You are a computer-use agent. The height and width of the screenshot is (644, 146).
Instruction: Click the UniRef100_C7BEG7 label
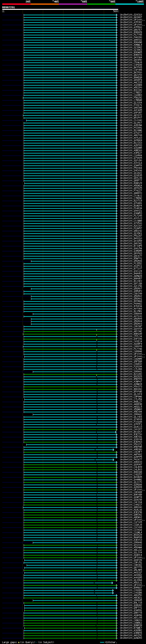point(131,93)
